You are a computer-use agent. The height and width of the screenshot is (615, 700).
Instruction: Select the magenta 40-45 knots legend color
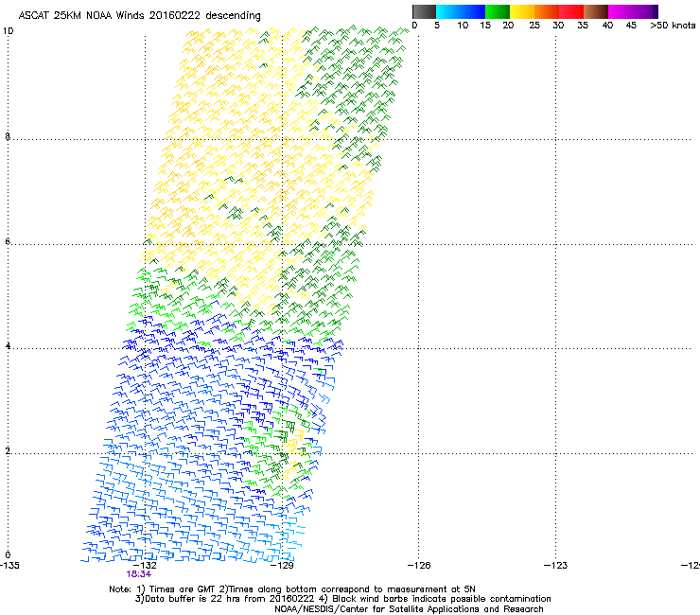[621, 11]
